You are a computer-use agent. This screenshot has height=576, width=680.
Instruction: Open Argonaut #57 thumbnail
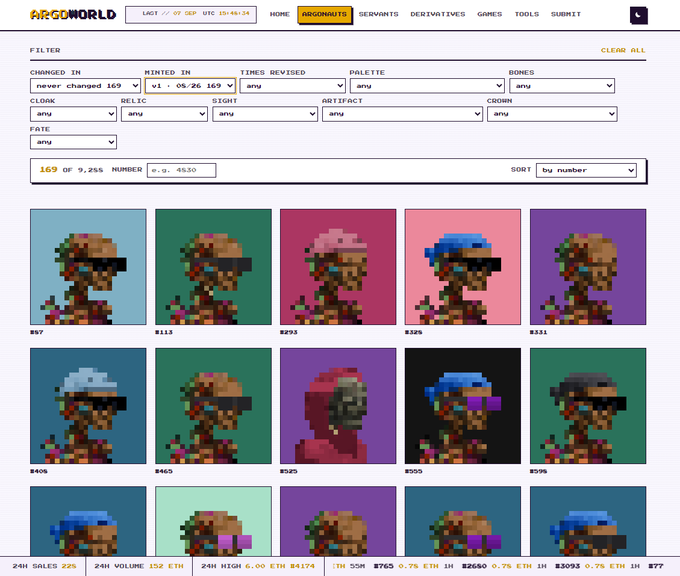[x=88, y=267]
